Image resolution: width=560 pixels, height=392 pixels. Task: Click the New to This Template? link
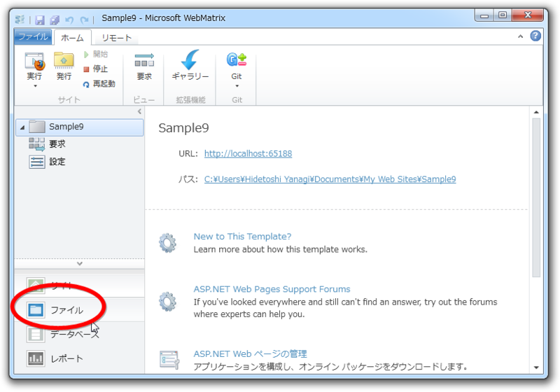click(242, 237)
